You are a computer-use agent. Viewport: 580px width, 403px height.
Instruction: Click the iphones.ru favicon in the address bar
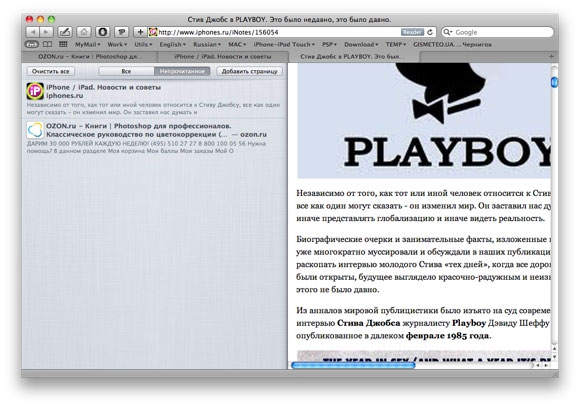[153, 32]
